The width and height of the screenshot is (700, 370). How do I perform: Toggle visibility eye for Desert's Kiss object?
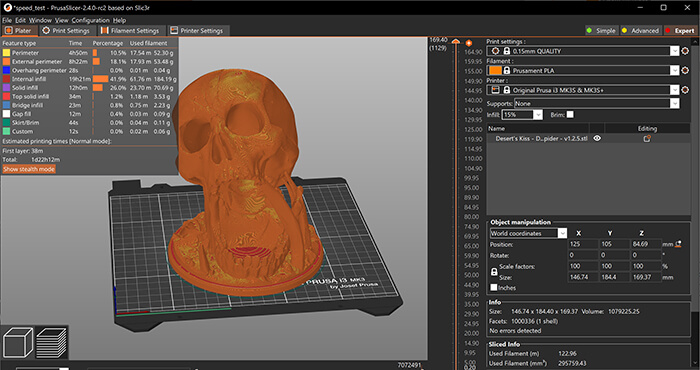[597, 138]
